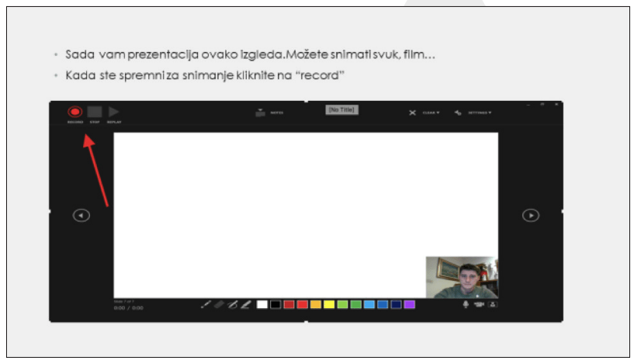Pick the Highlighter tool
The image size is (634, 364).
(x=245, y=304)
